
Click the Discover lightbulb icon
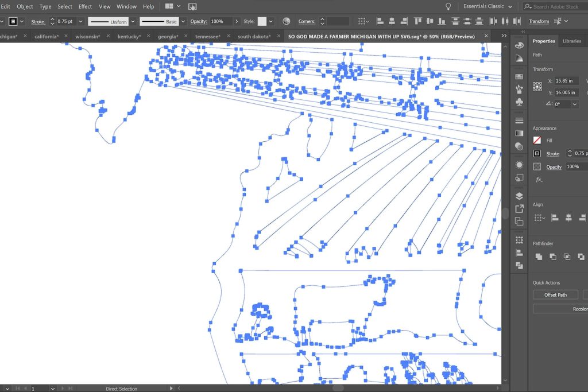click(448, 6)
